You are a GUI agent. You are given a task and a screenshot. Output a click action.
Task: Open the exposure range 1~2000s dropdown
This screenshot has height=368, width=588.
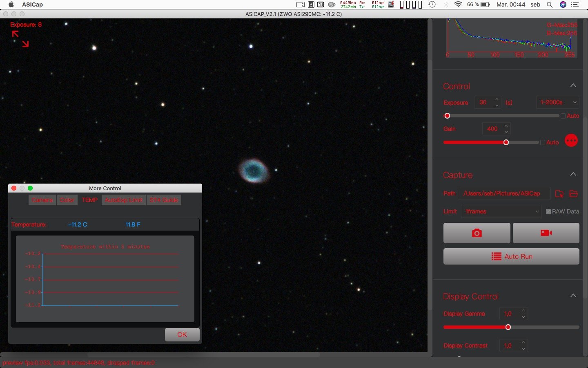coord(557,102)
